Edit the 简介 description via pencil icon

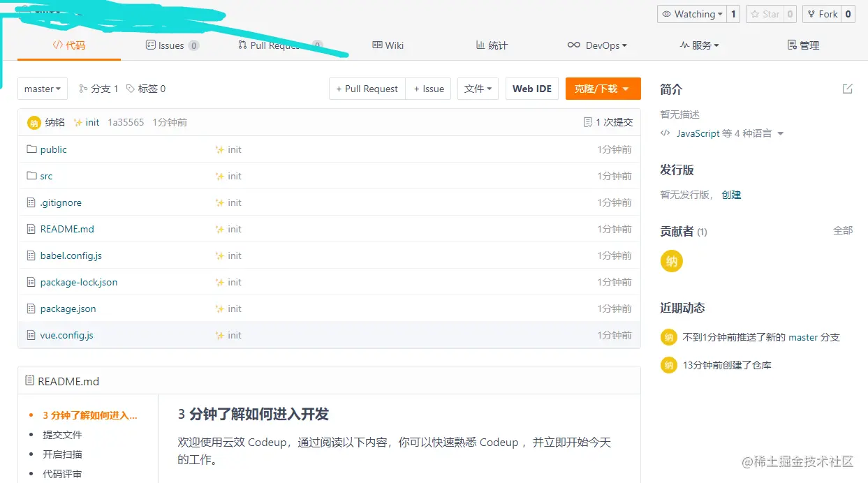(x=847, y=89)
